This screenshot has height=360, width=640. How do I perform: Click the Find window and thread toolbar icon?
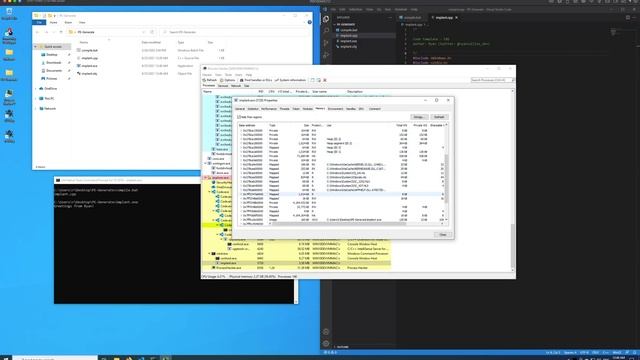pos(319,80)
